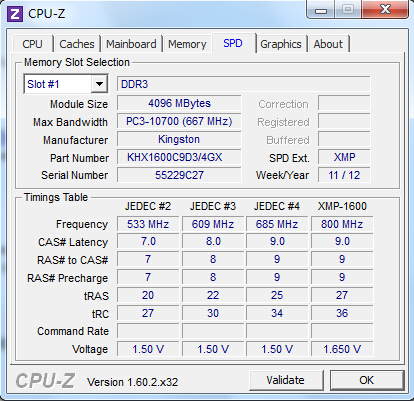414x401 pixels.
Task: Click the XMP-1600 column header
Action: pos(342,206)
